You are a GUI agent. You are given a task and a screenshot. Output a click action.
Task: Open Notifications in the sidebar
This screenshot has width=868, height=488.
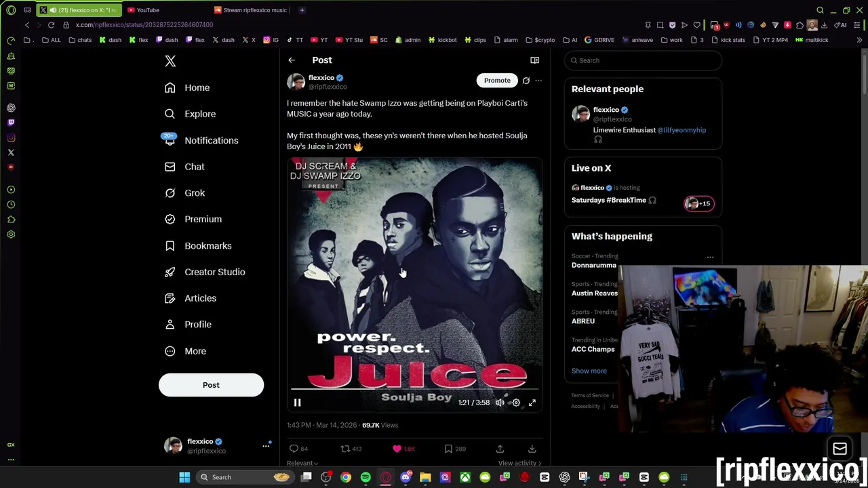[201, 140]
